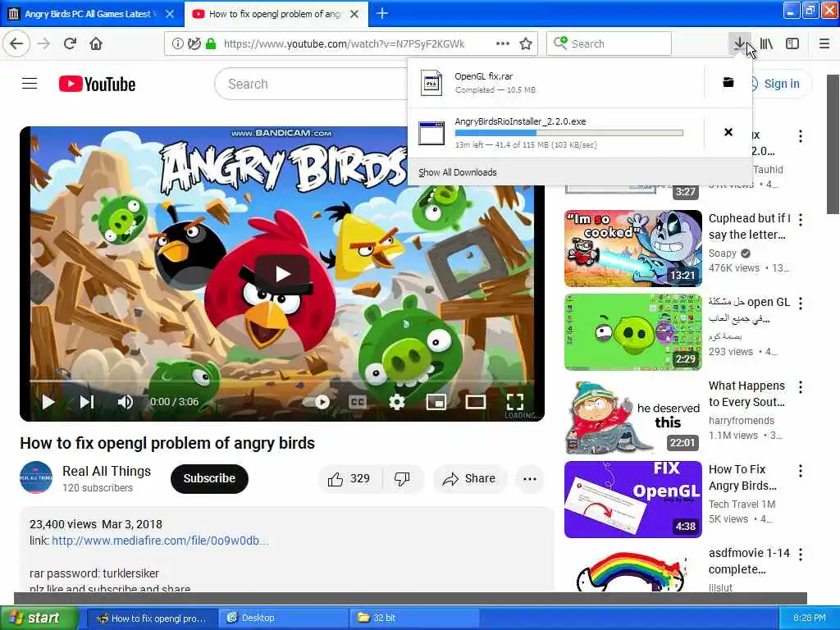Show All Downloads
This screenshot has width=840, height=630.
point(458,172)
